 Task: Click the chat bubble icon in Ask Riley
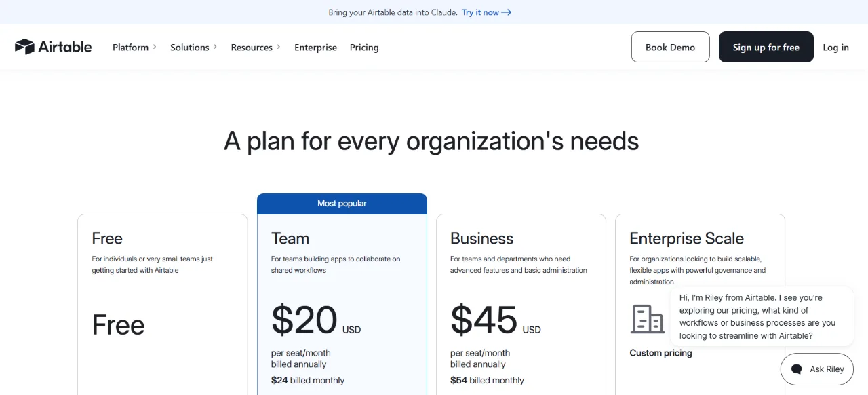797,369
